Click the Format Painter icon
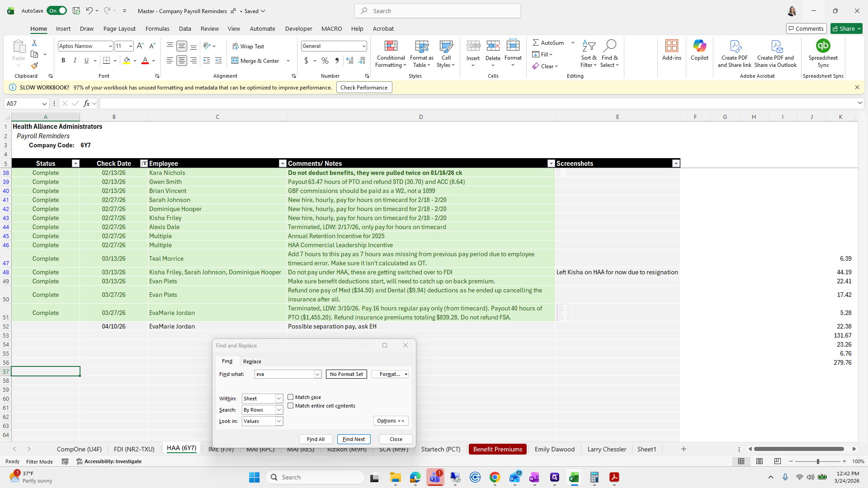Screen dimensions: 868x488 click(34, 66)
